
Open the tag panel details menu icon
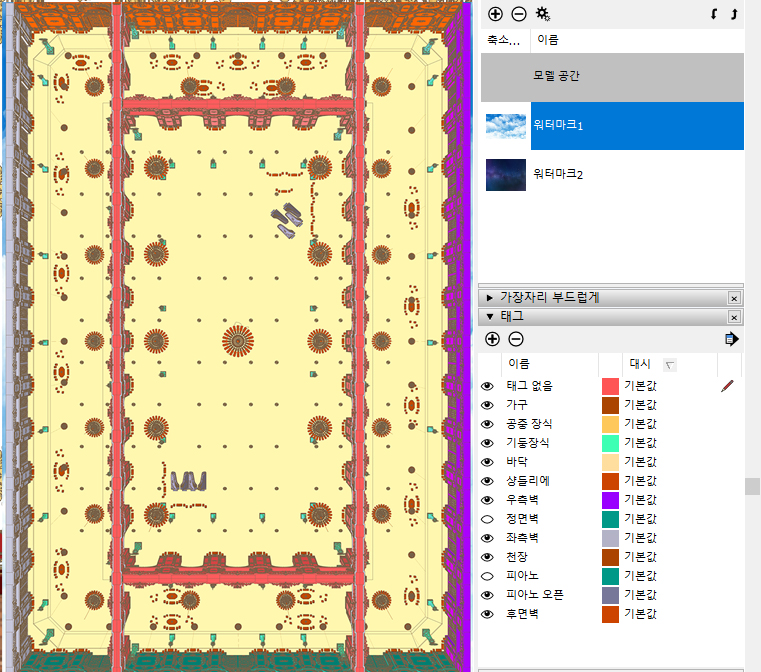click(731, 340)
